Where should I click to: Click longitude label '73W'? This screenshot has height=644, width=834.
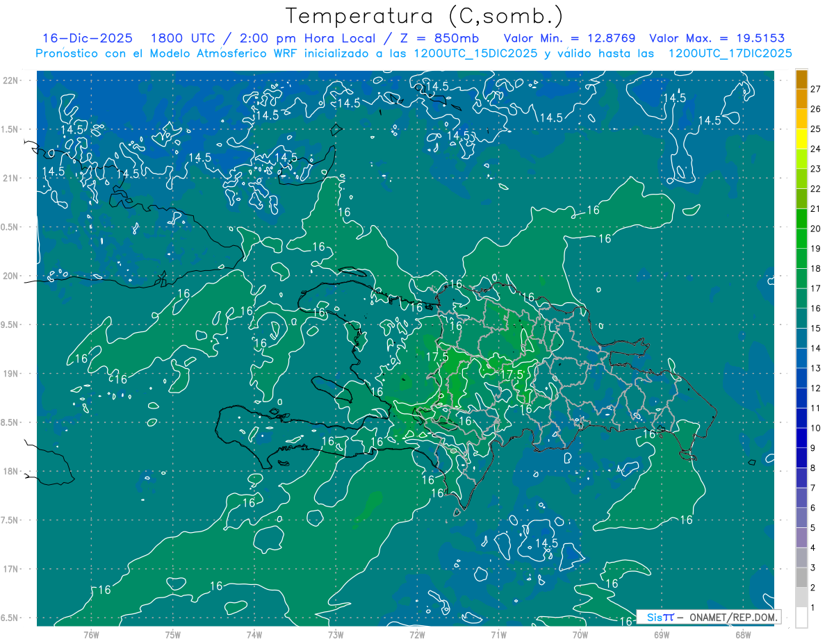click(x=336, y=635)
